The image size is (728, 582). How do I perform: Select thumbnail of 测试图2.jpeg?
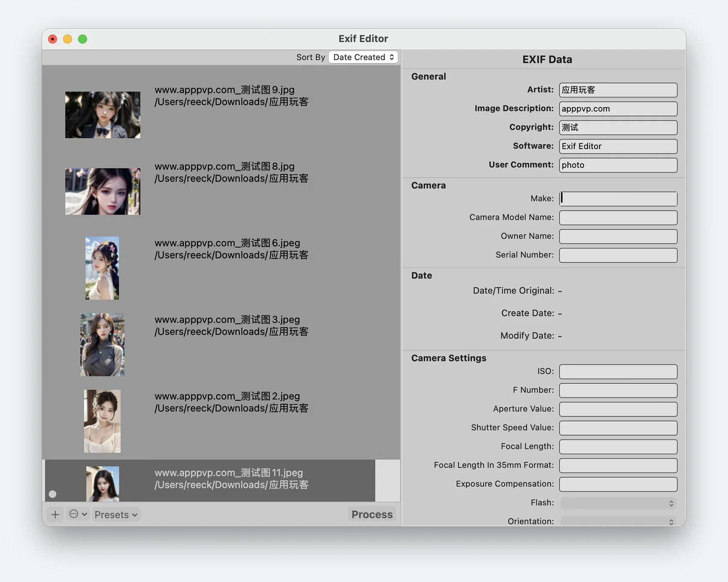[102, 421]
